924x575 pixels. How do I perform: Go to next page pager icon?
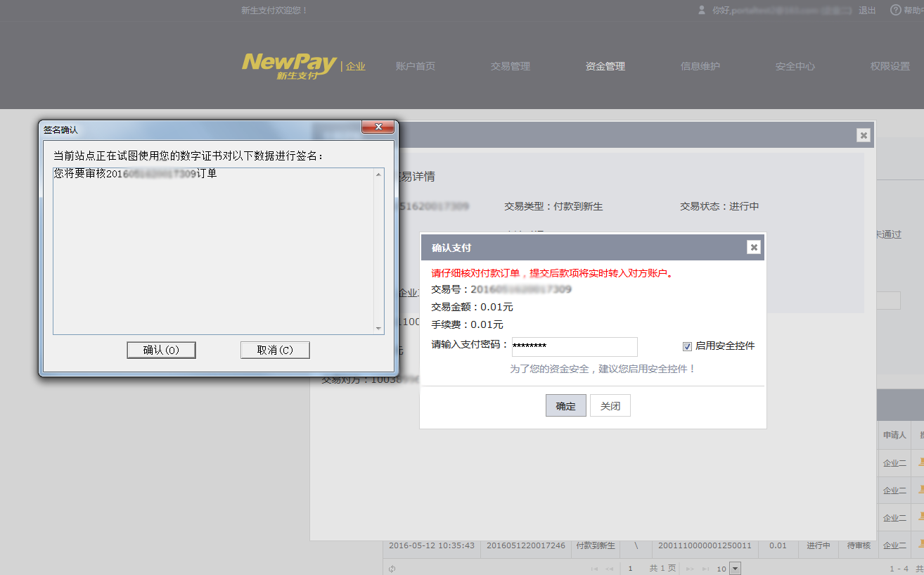690,569
